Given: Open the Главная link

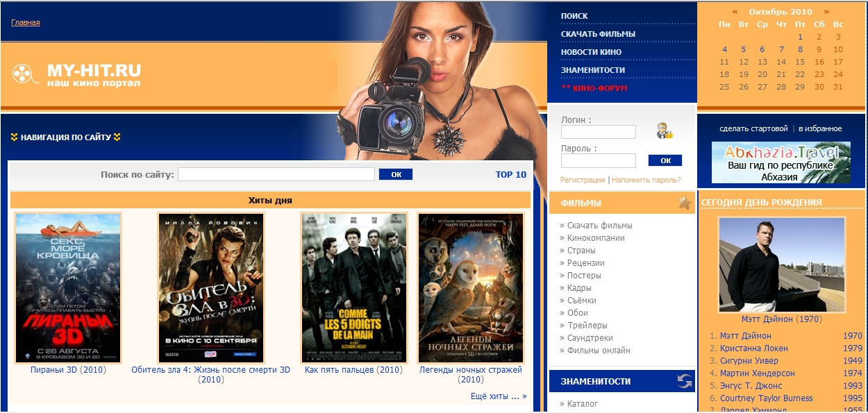Looking at the screenshot, I should pyautogui.click(x=26, y=22).
